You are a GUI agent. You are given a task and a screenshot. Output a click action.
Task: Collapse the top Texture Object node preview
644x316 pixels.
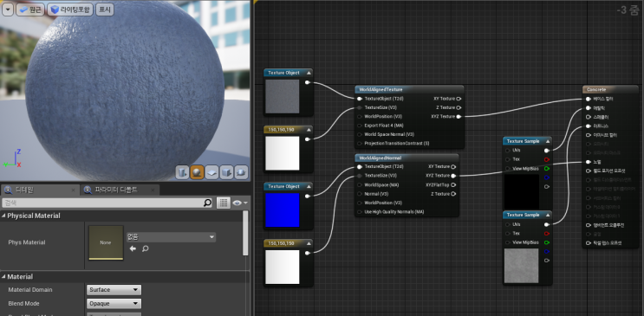tap(309, 73)
